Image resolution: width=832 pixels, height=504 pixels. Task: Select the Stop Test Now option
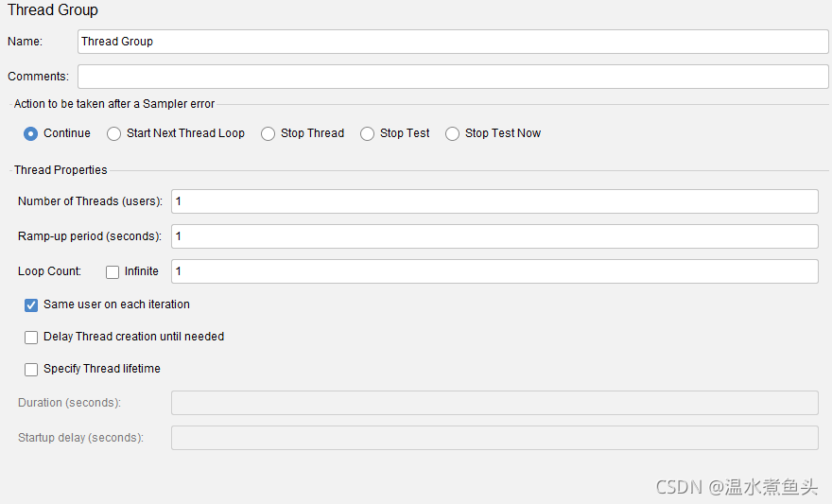453,133
